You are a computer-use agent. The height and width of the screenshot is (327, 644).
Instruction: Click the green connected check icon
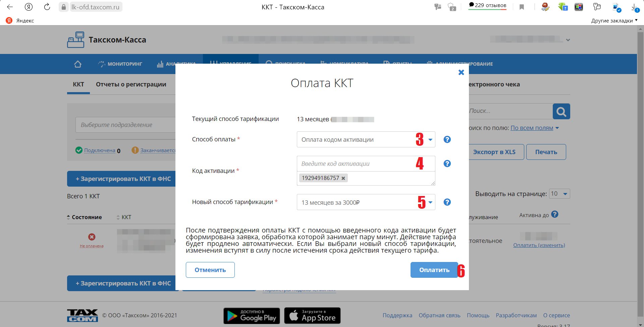(79, 150)
